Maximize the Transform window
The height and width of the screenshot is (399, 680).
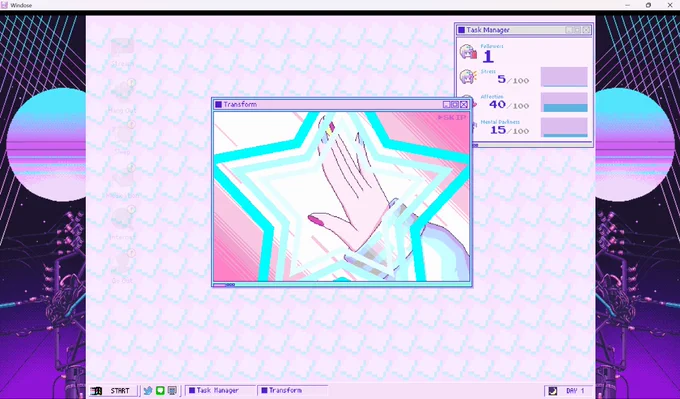click(x=455, y=105)
